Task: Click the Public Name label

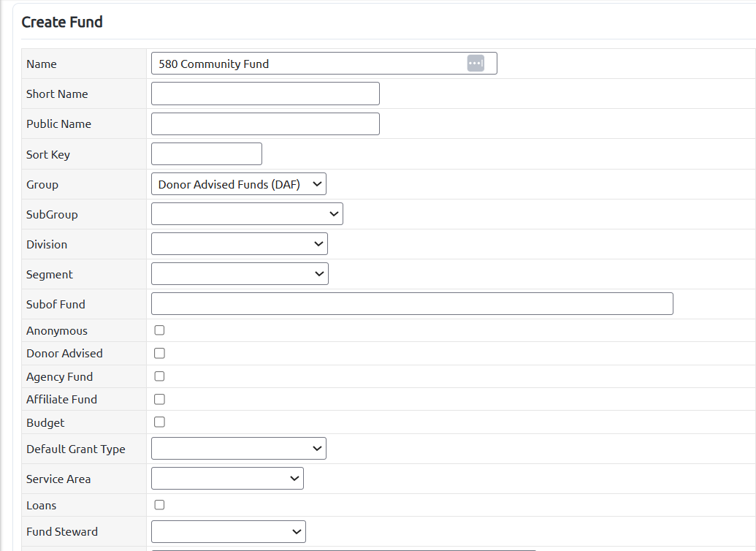Action: pos(59,124)
